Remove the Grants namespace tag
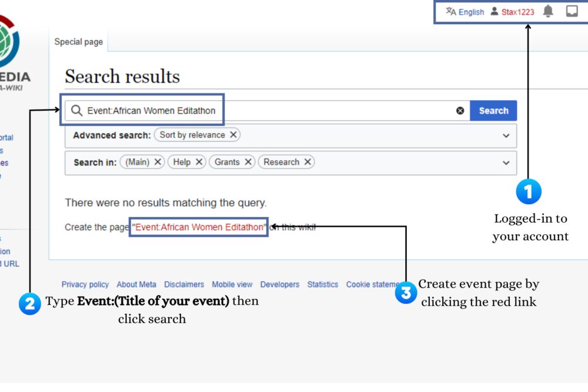The height and width of the screenshot is (392, 588). pos(248,162)
